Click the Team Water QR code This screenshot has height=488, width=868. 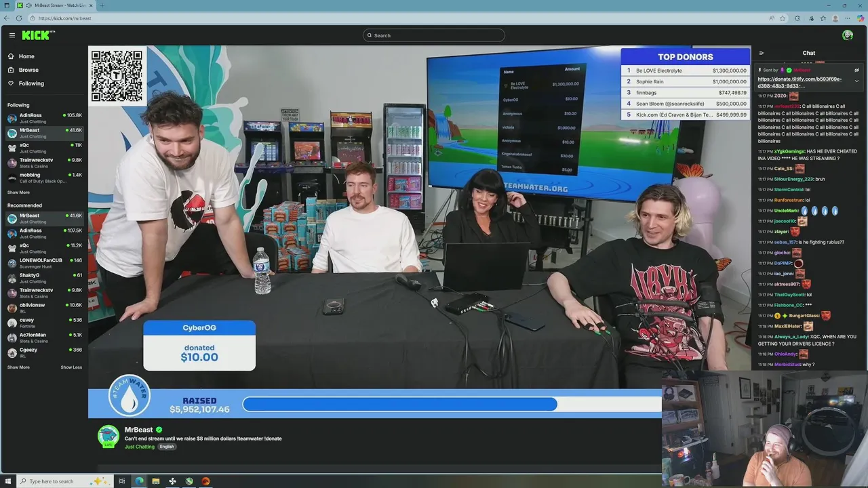click(117, 76)
